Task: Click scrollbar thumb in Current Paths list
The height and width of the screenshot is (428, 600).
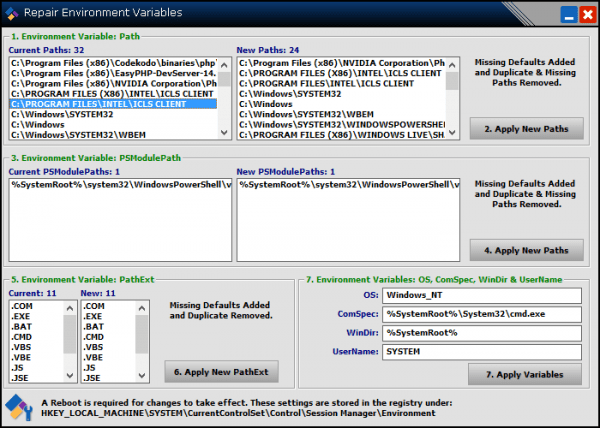Action: point(225,79)
